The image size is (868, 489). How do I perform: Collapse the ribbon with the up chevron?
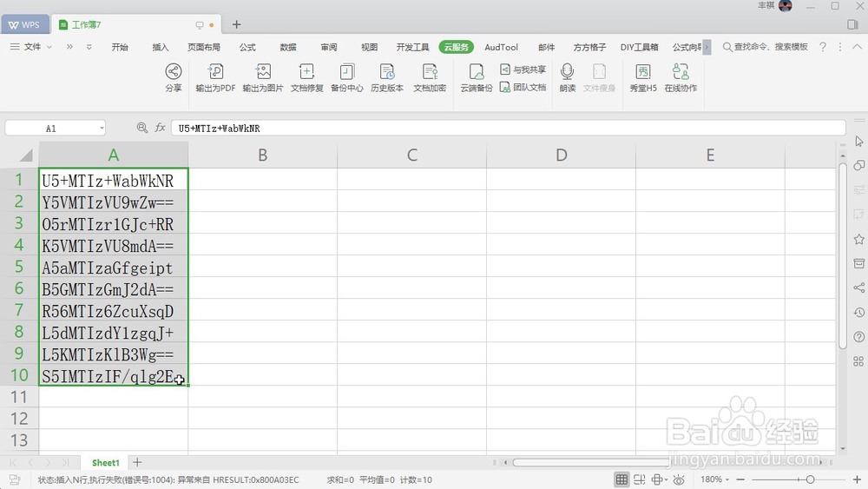857,47
